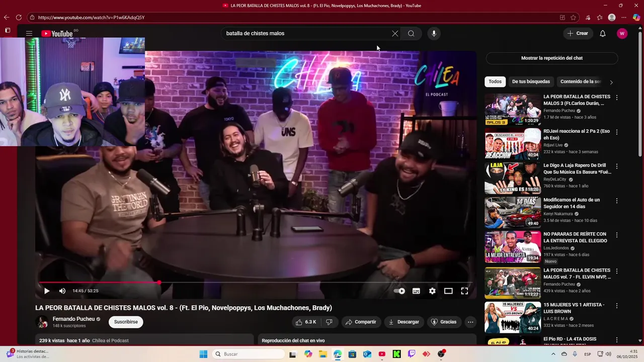Screen dimensions: 644x362
Task: Click the red scrubber playhead dot
Action: pyautogui.click(x=159, y=283)
